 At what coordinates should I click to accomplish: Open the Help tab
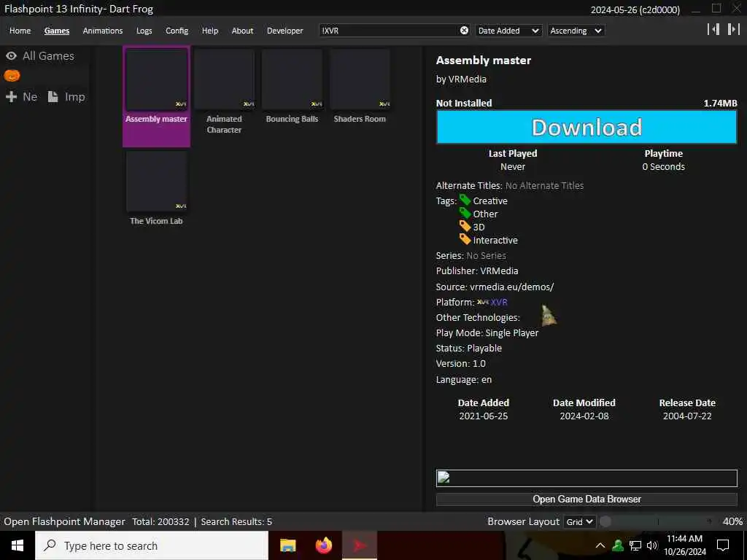(209, 31)
